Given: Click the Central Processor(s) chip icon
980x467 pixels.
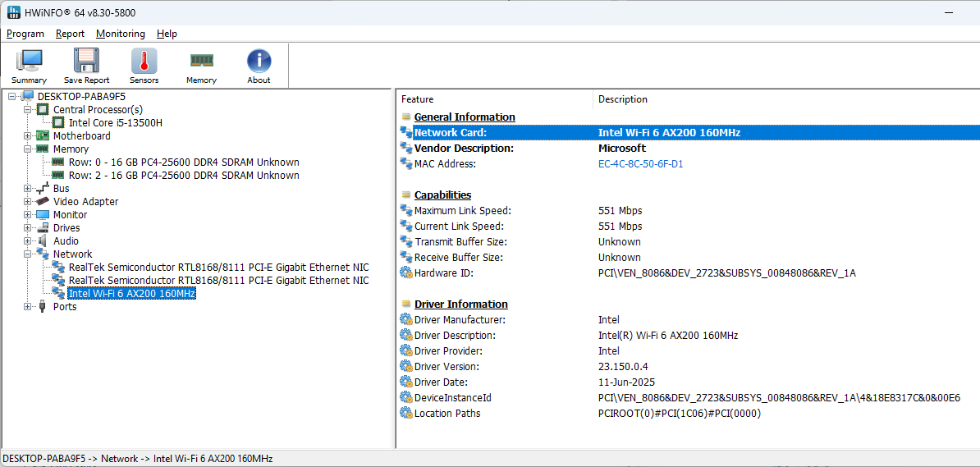Looking at the screenshot, I should coord(44,109).
